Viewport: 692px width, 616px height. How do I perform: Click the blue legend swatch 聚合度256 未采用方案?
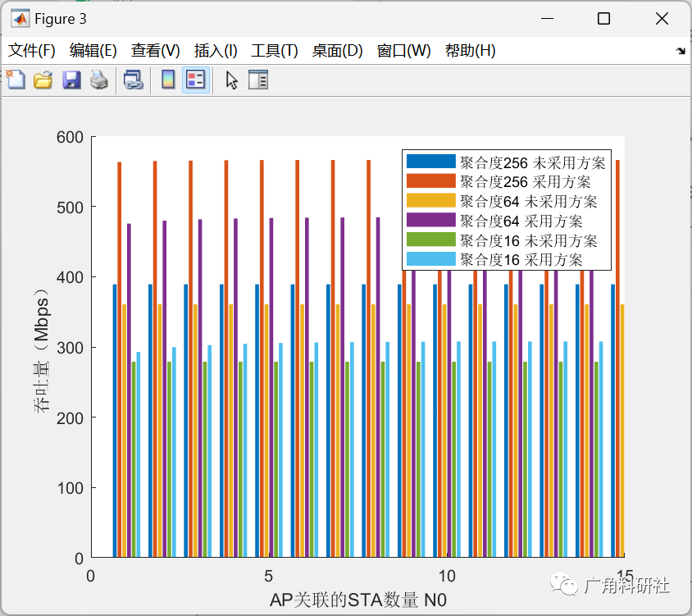[x=430, y=161]
